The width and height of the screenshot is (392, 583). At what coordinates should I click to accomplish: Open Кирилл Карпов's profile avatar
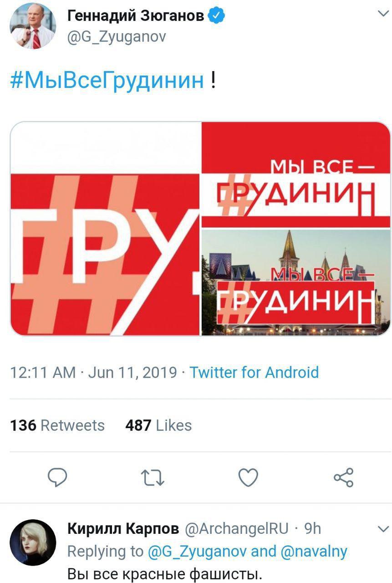tap(33, 543)
